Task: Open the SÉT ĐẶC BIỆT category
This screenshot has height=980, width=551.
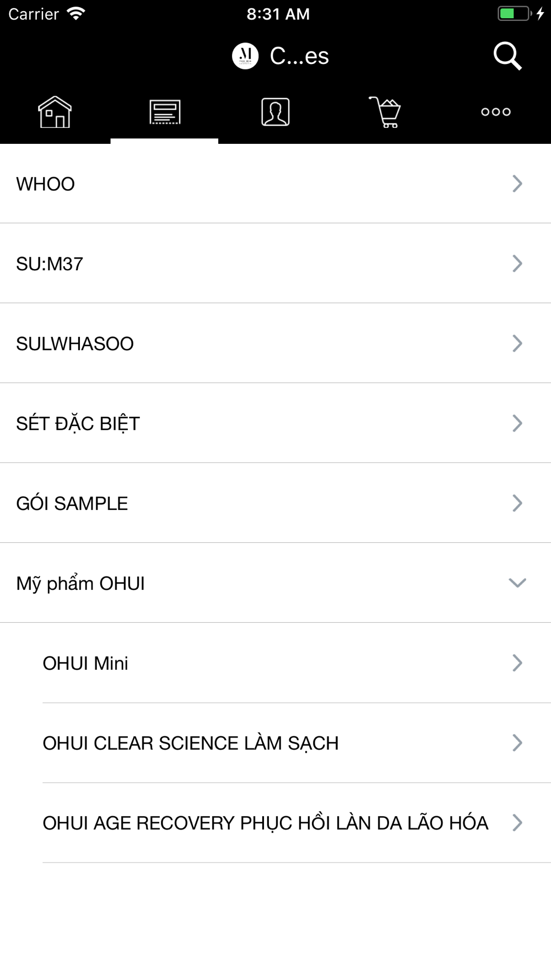Action: [x=78, y=423]
